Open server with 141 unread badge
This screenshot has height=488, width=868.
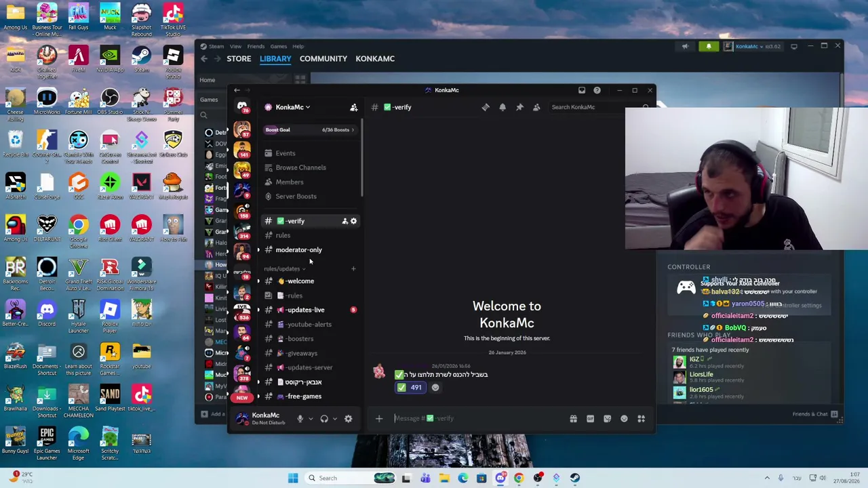pos(241,149)
